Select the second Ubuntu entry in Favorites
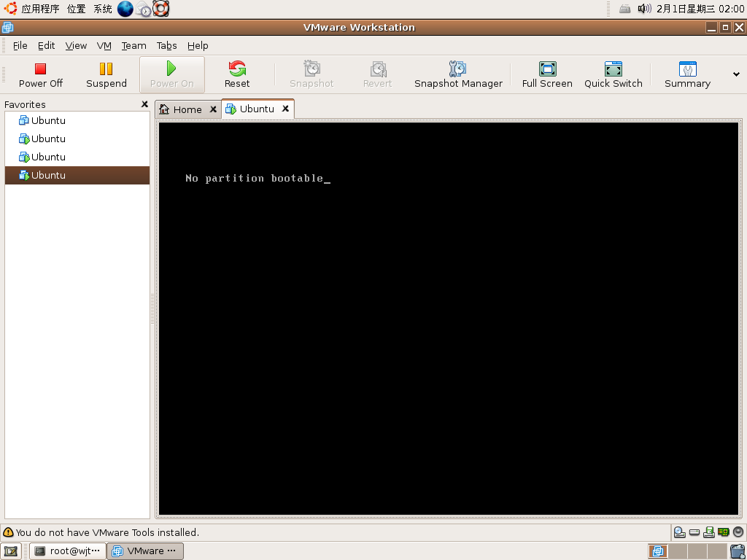Image resolution: width=747 pixels, height=560 pixels. [x=77, y=139]
